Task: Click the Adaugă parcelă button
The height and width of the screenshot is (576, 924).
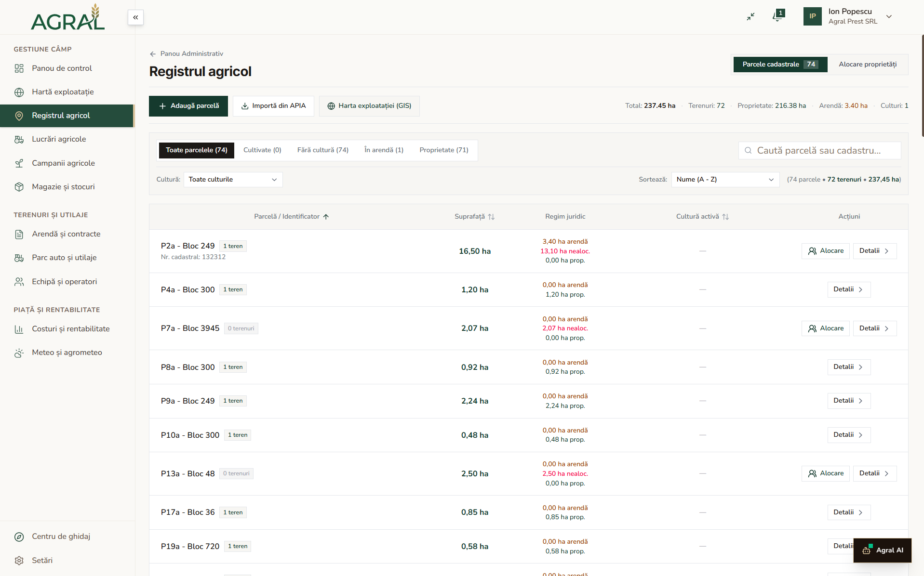Action: point(188,106)
